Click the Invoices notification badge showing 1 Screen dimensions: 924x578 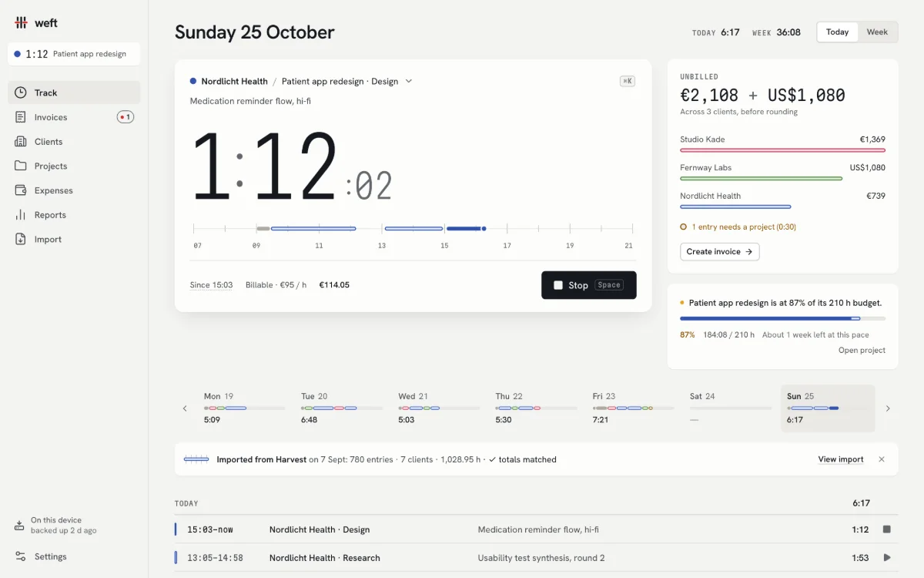(x=126, y=117)
